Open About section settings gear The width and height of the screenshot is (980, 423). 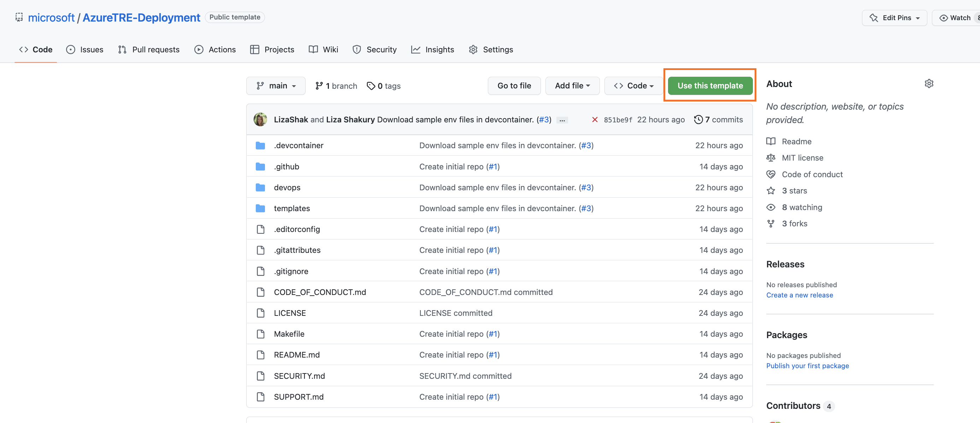click(929, 83)
